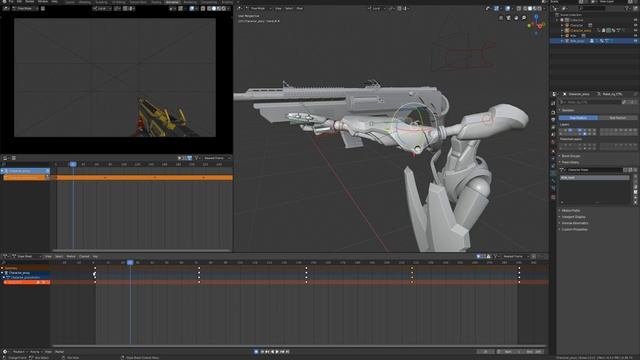Open the Object properties tab
Screen dimensions: 640x360
553,151
